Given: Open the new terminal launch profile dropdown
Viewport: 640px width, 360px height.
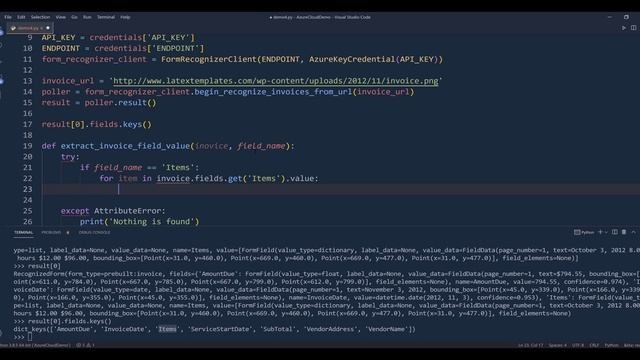Looking at the screenshot, I should coord(606,232).
